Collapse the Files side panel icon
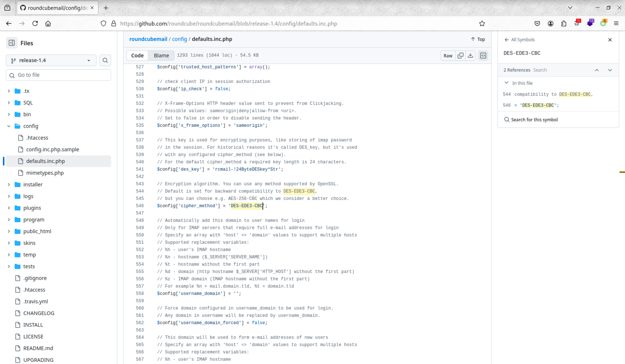The width and height of the screenshot is (625, 364). pyautogui.click(x=12, y=43)
